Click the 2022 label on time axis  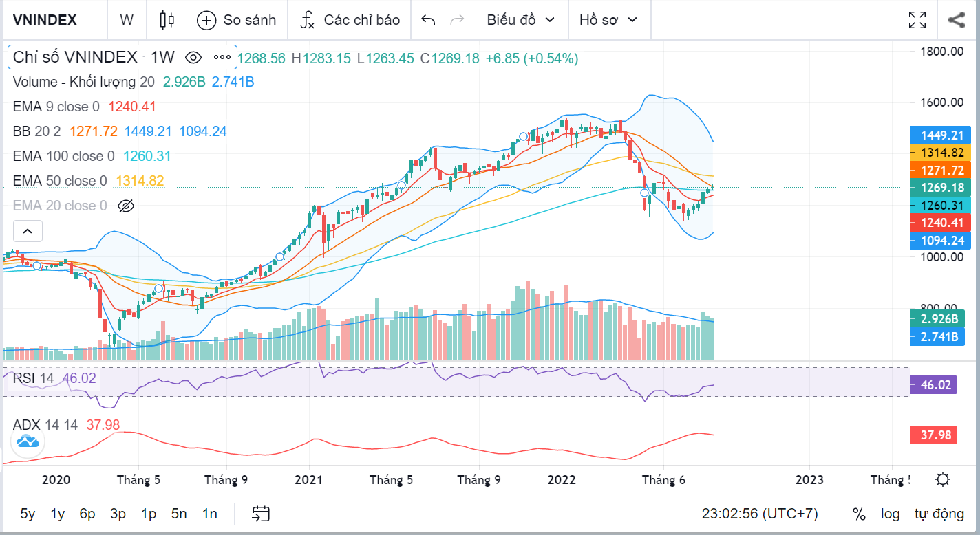coord(563,480)
